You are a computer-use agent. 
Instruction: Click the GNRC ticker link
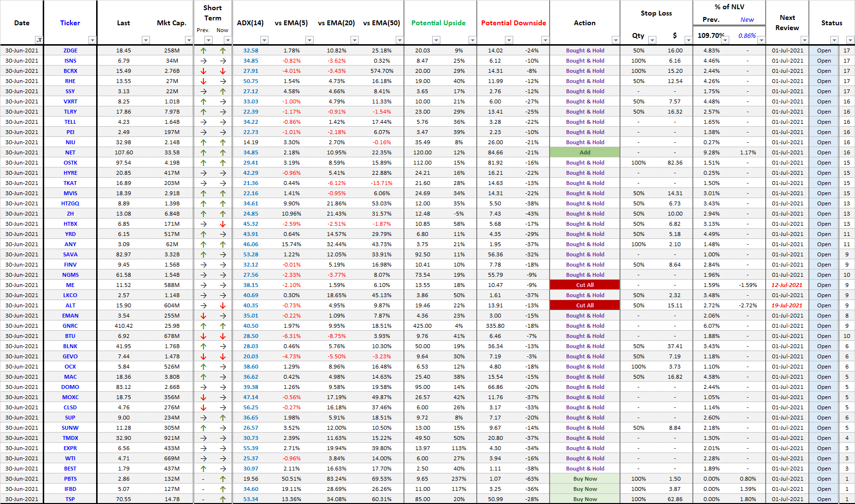(70, 326)
